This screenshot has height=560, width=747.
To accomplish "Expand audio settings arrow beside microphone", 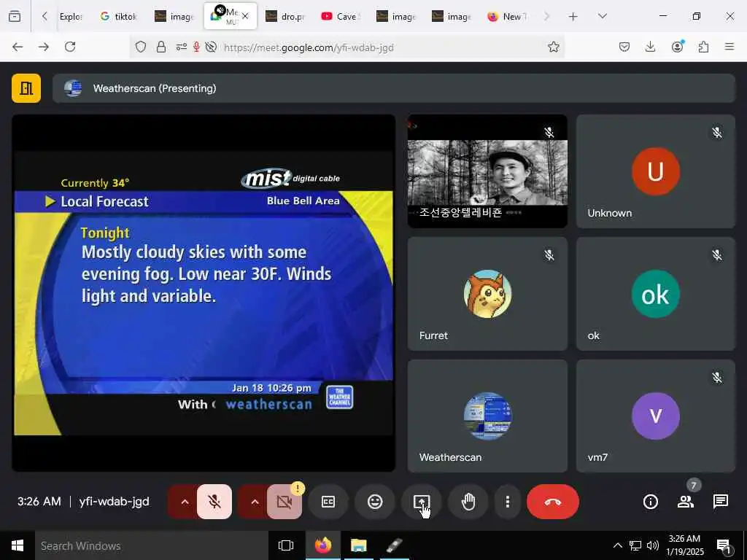I will 185,502.
